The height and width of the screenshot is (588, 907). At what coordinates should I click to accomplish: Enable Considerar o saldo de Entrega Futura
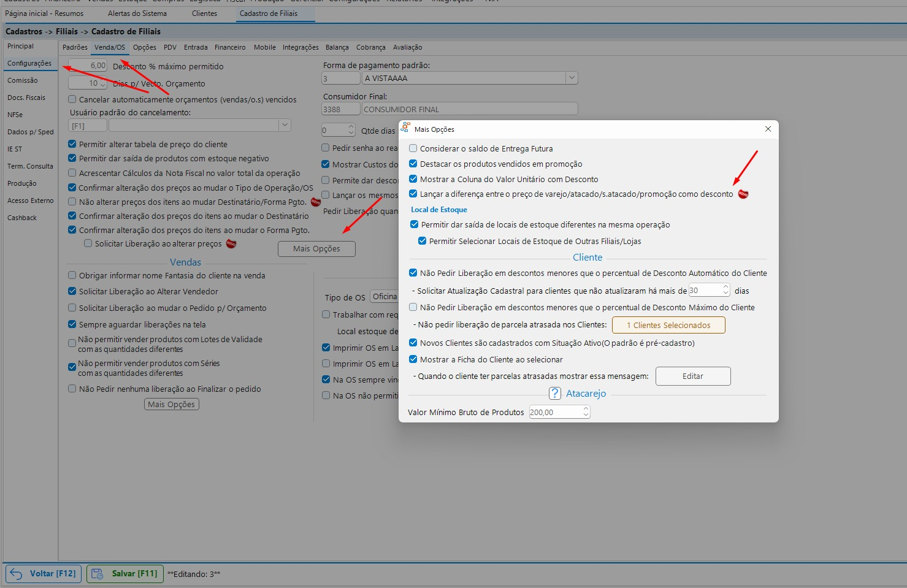pos(413,148)
